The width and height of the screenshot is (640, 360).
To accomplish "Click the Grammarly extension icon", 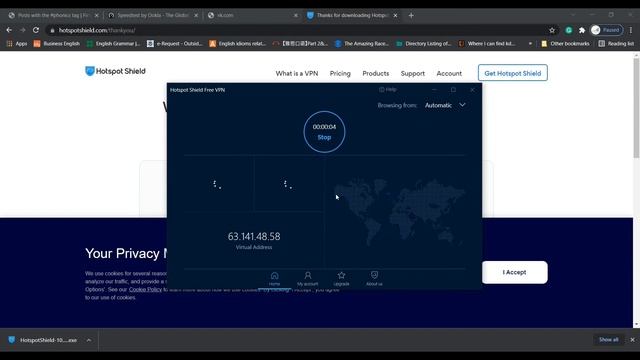I will (569, 30).
